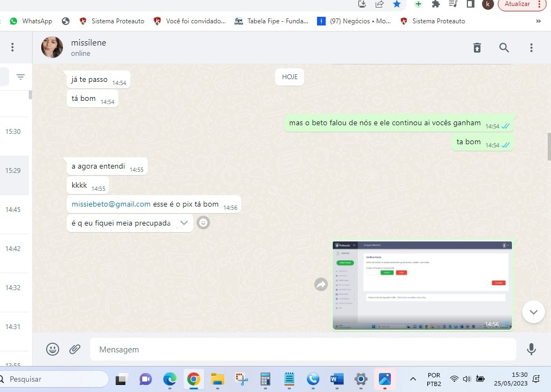Click the voice message microphone icon
Screen dimensions: 551x392
click(x=531, y=350)
